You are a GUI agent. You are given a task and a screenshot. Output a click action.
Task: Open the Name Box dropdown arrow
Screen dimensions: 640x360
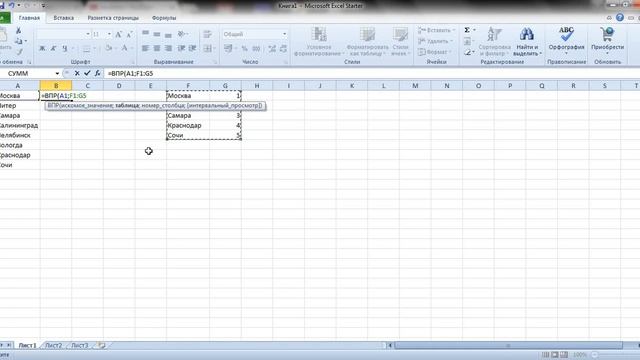(57, 73)
